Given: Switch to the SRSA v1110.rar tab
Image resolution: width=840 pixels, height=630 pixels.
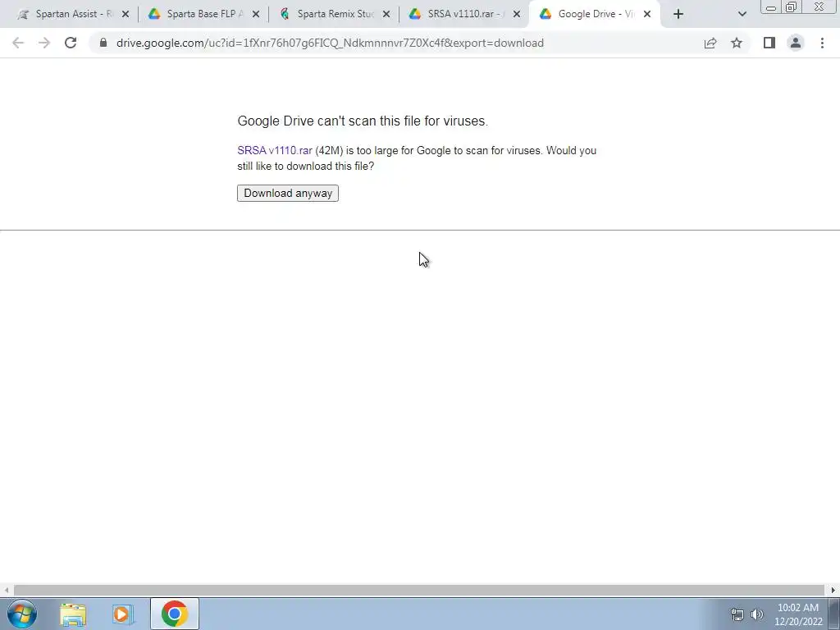Looking at the screenshot, I should 466,14.
